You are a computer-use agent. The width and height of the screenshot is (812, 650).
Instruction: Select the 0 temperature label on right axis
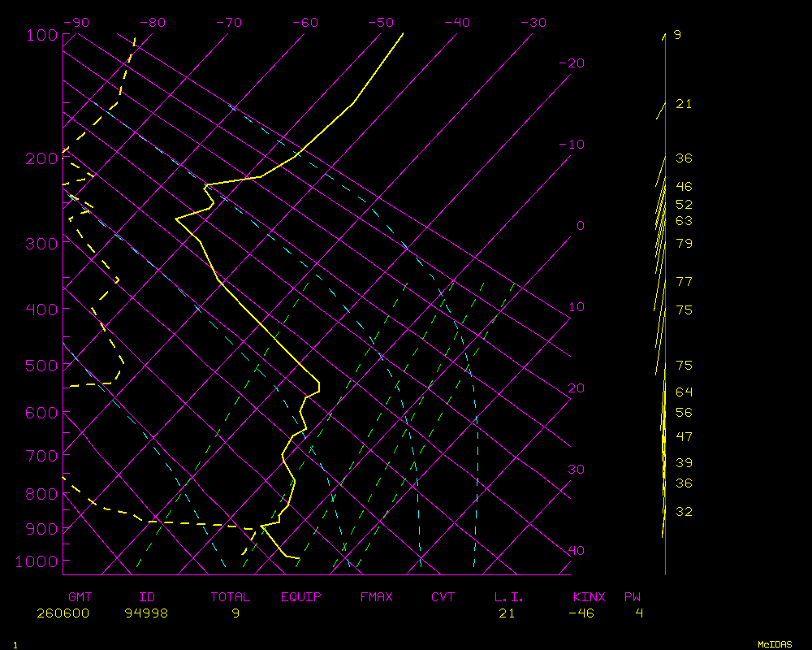pyautogui.click(x=580, y=226)
